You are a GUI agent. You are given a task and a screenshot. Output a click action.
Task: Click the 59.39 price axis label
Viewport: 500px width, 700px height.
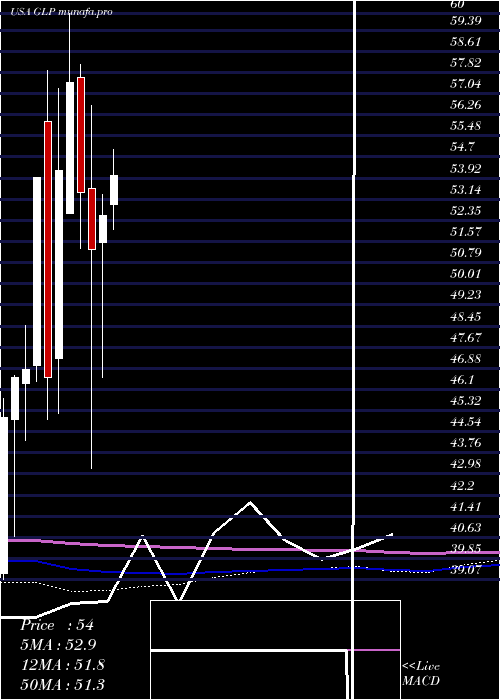point(466,21)
